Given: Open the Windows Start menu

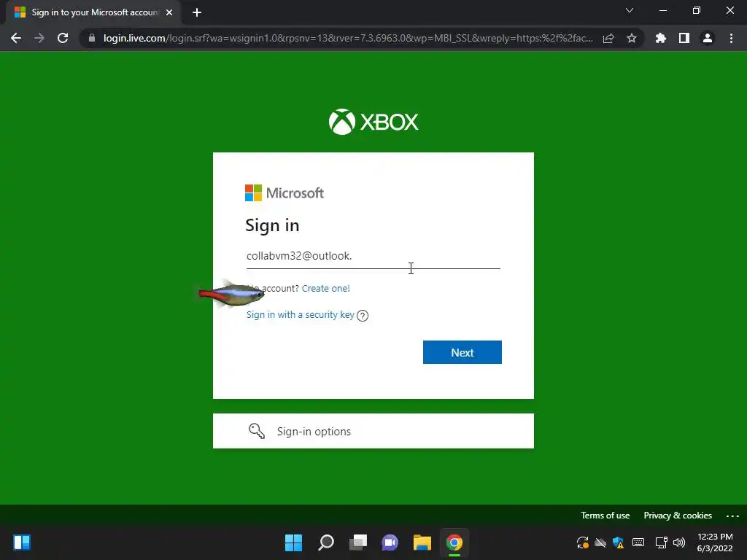Looking at the screenshot, I should (293, 542).
